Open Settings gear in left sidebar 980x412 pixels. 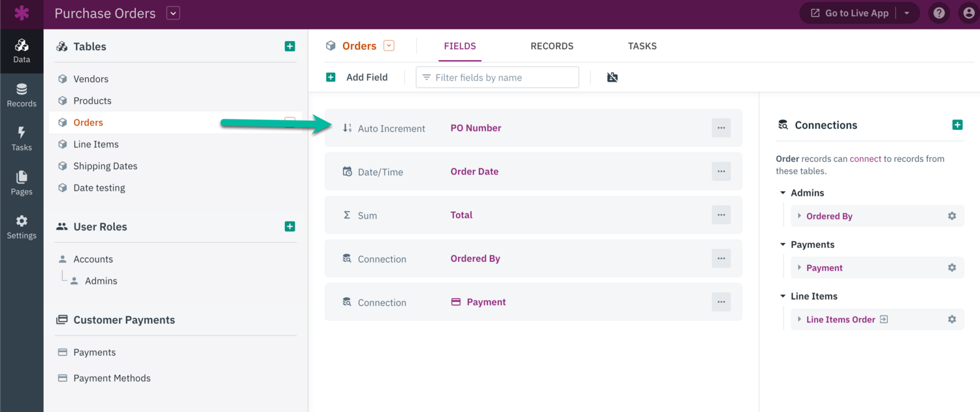(x=22, y=227)
